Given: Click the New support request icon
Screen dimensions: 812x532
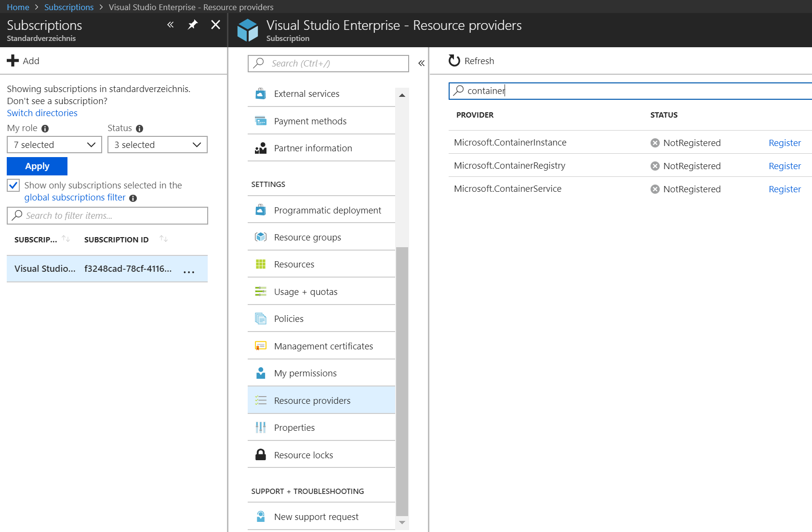Looking at the screenshot, I should pyautogui.click(x=261, y=517).
